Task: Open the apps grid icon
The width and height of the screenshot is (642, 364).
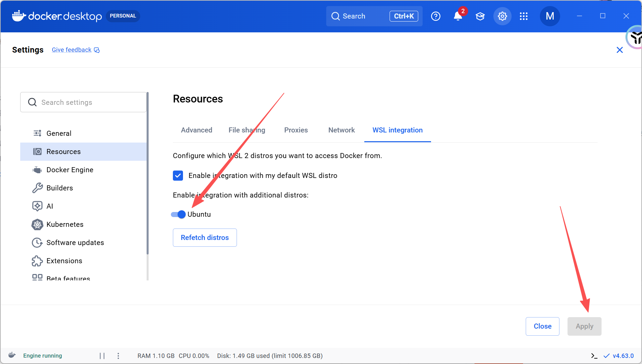Action: [523, 16]
